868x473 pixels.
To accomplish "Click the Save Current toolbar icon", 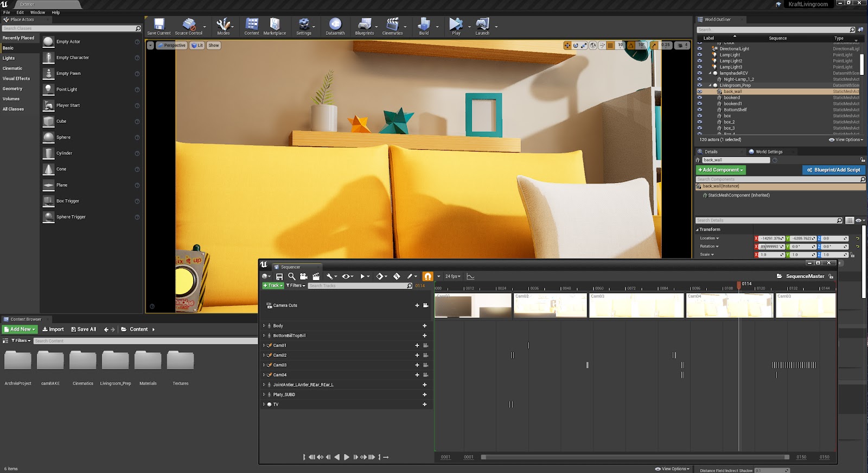I will 159,26.
